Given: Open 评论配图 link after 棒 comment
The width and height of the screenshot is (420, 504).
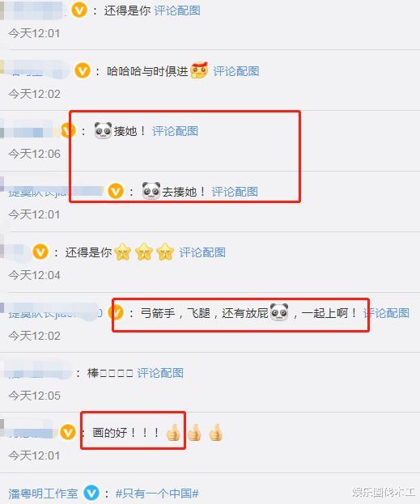Looking at the screenshot, I should coord(160,373).
